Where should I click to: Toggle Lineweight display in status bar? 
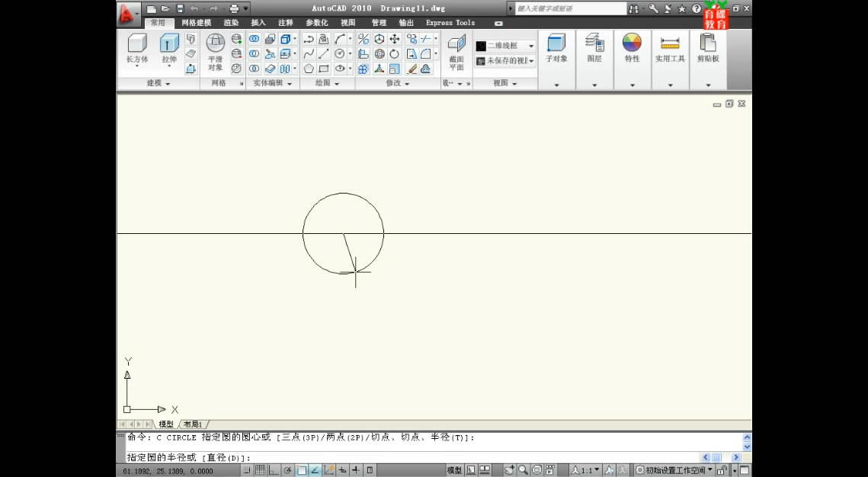tap(356, 470)
